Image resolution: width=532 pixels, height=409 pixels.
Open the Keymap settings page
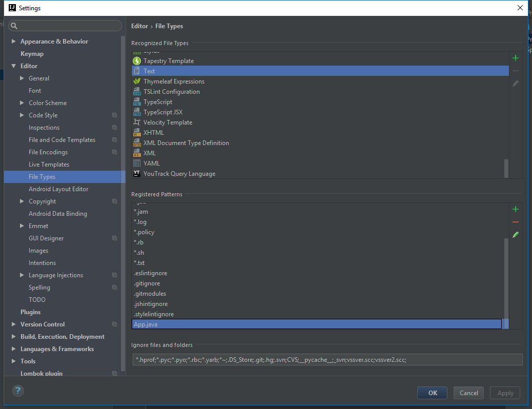point(32,54)
